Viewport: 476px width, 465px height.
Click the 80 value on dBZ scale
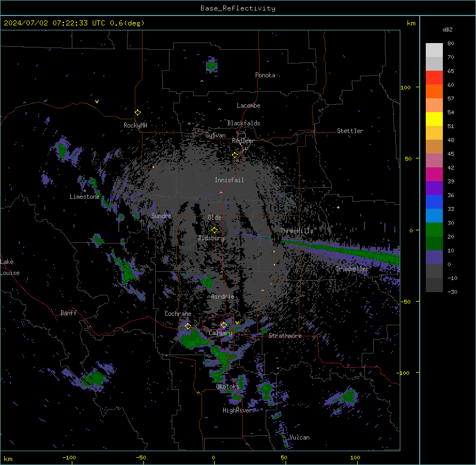pyautogui.click(x=451, y=44)
